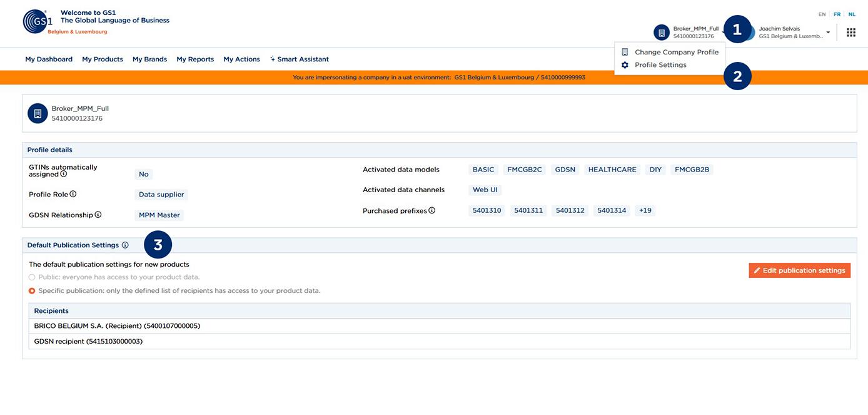The width and height of the screenshot is (868, 415).
Task: Click the FMCGB2C data model tag
Action: [525, 170]
